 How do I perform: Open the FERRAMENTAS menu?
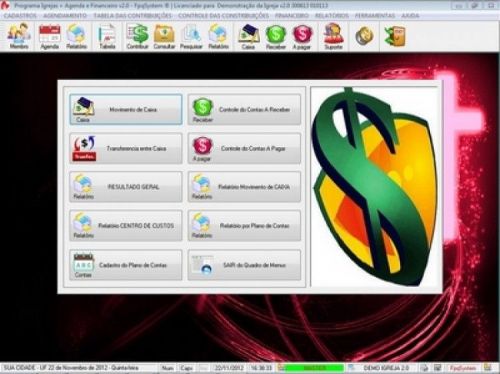(x=374, y=16)
